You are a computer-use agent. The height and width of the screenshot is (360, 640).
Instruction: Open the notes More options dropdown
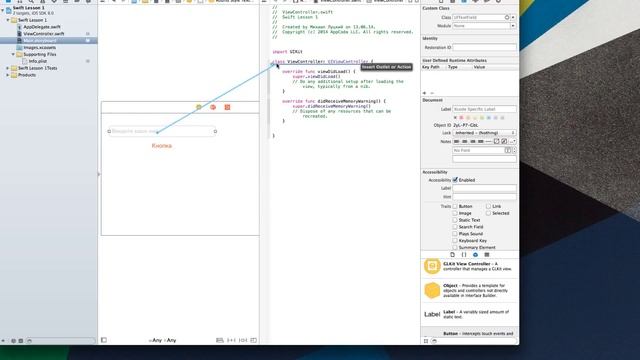click(513, 142)
